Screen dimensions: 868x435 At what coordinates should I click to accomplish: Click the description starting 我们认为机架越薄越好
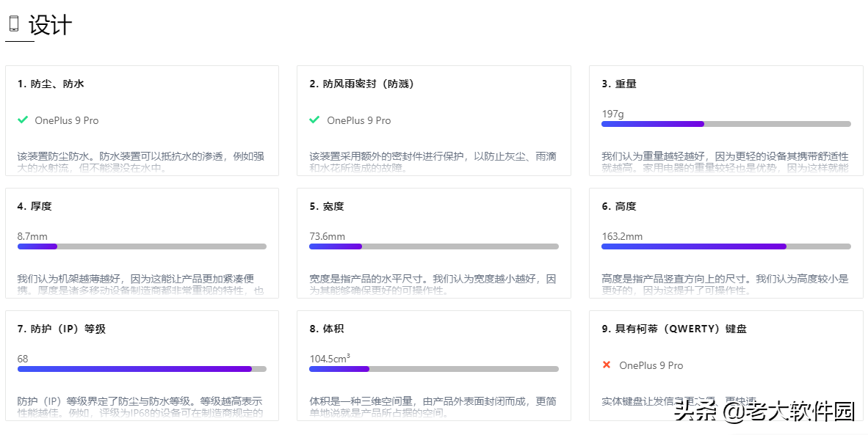click(140, 284)
